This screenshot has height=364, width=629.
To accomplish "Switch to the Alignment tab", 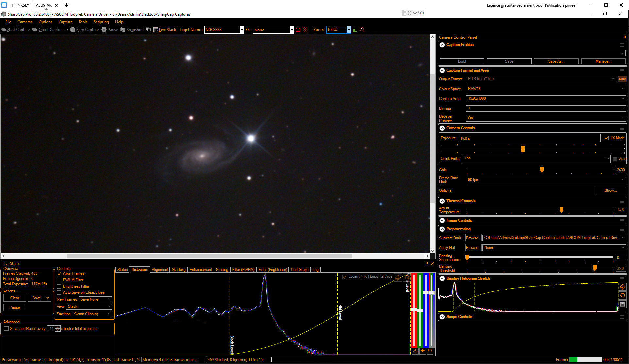I will pyautogui.click(x=160, y=270).
